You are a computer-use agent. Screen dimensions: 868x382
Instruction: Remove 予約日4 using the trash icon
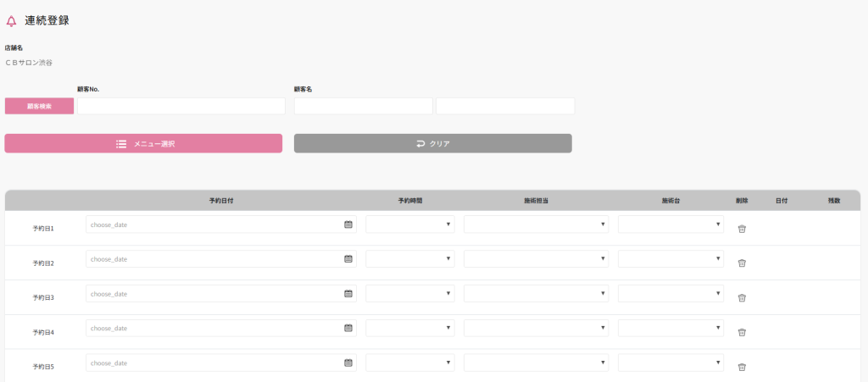tap(742, 332)
